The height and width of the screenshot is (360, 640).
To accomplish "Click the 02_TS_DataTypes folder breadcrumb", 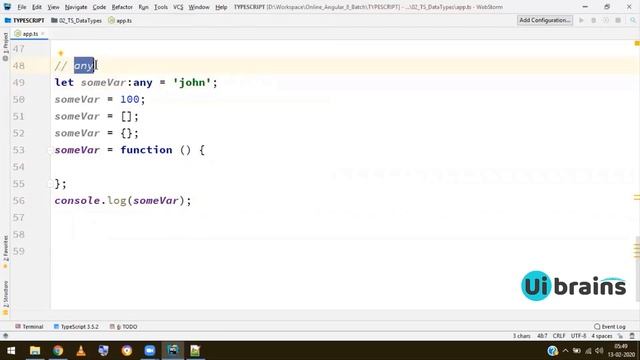I will (x=76, y=20).
